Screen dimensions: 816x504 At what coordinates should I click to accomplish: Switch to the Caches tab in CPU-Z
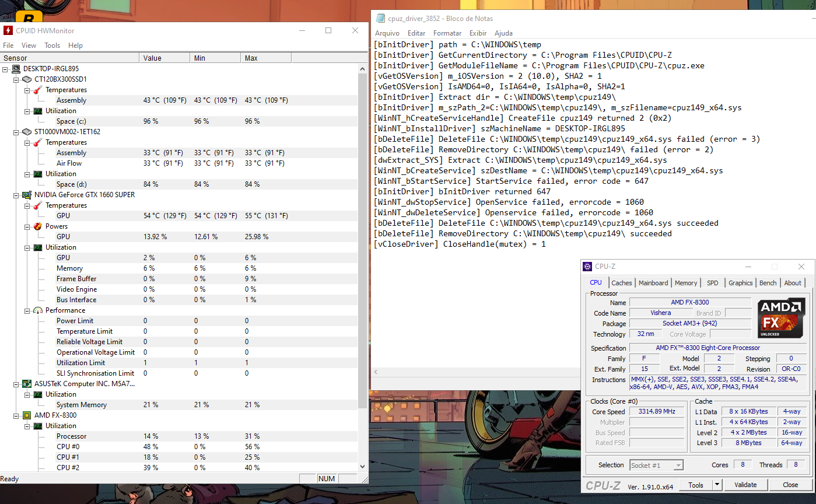pyautogui.click(x=621, y=283)
